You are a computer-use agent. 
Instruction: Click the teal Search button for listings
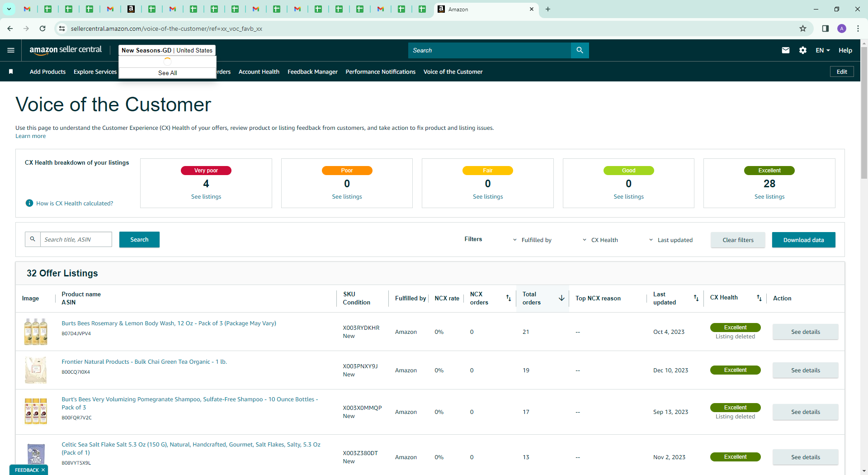tap(139, 239)
